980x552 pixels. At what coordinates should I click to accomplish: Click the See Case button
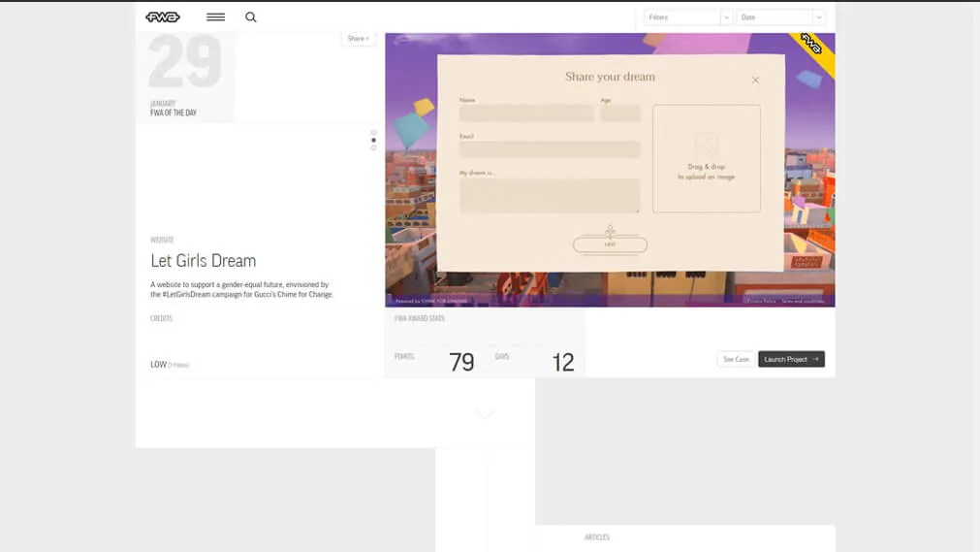(x=736, y=359)
